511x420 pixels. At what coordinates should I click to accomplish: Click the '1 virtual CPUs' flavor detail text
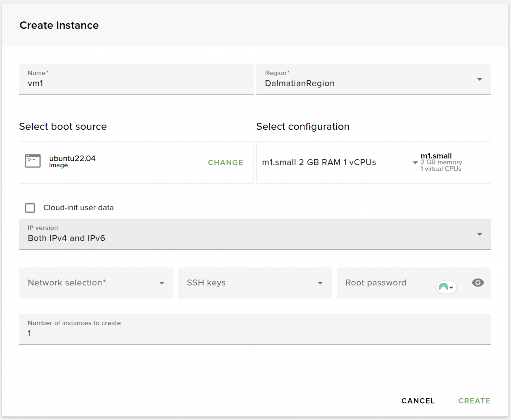click(441, 169)
